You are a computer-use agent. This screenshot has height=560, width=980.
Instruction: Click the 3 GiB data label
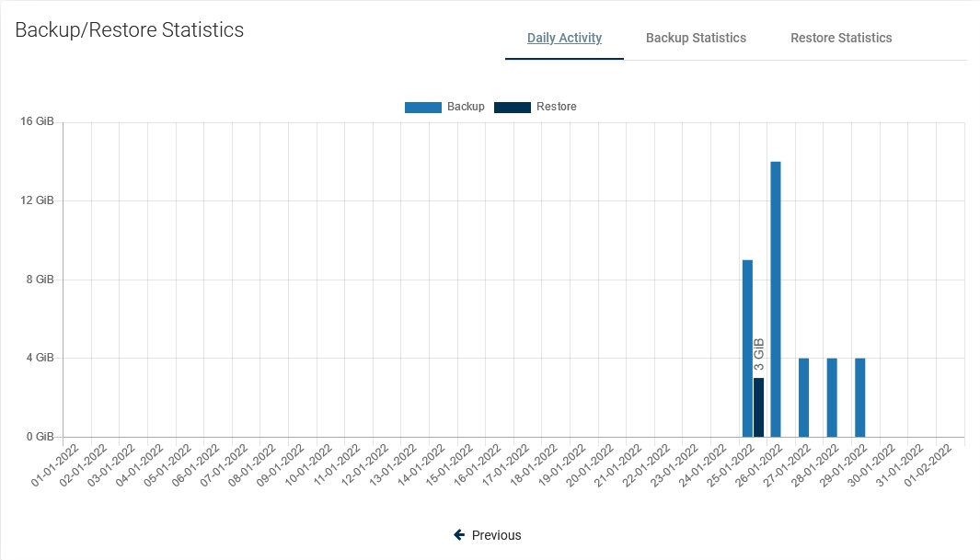(759, 355)
